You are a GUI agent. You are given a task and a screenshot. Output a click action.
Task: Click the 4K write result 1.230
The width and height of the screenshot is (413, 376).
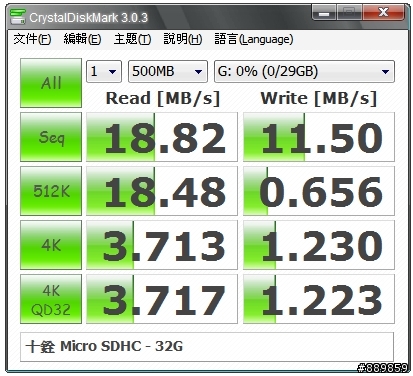pyautogui.click(x=319, y=245)
